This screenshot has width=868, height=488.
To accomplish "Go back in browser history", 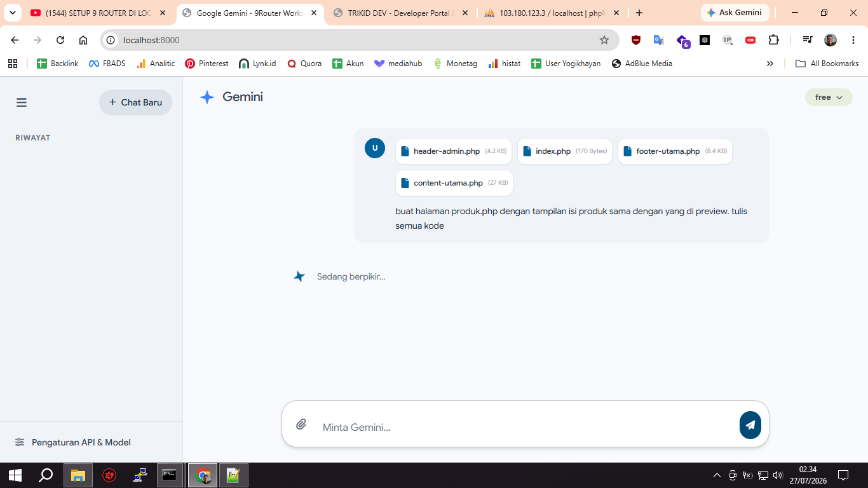I will click(x=15, y=40).
